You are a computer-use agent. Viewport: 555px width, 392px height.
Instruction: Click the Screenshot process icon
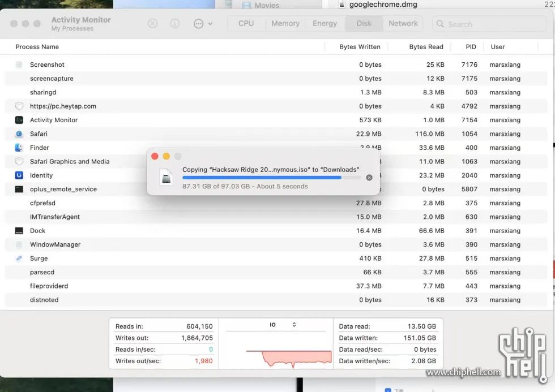tap(19, 64)
